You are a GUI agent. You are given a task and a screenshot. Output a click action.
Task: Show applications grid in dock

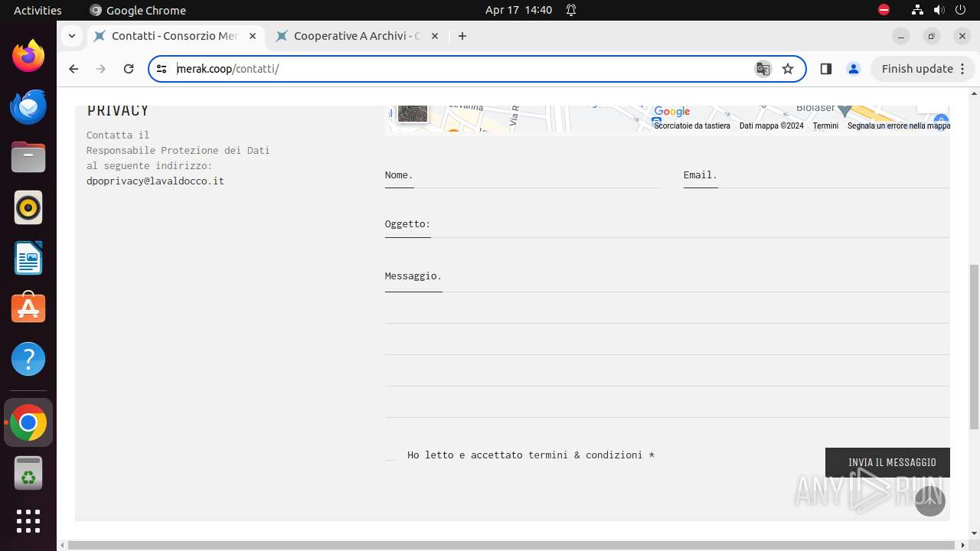click(x=28, y=521)
